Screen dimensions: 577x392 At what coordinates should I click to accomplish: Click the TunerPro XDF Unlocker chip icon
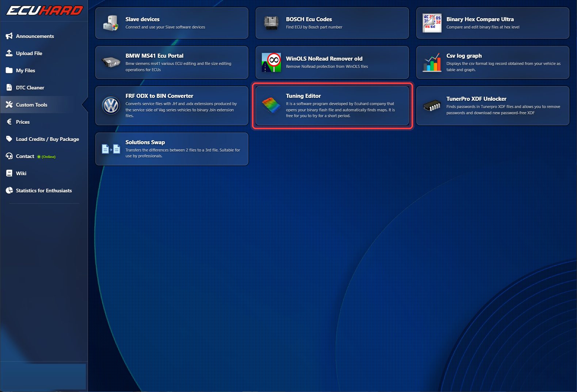click(432, 106)
